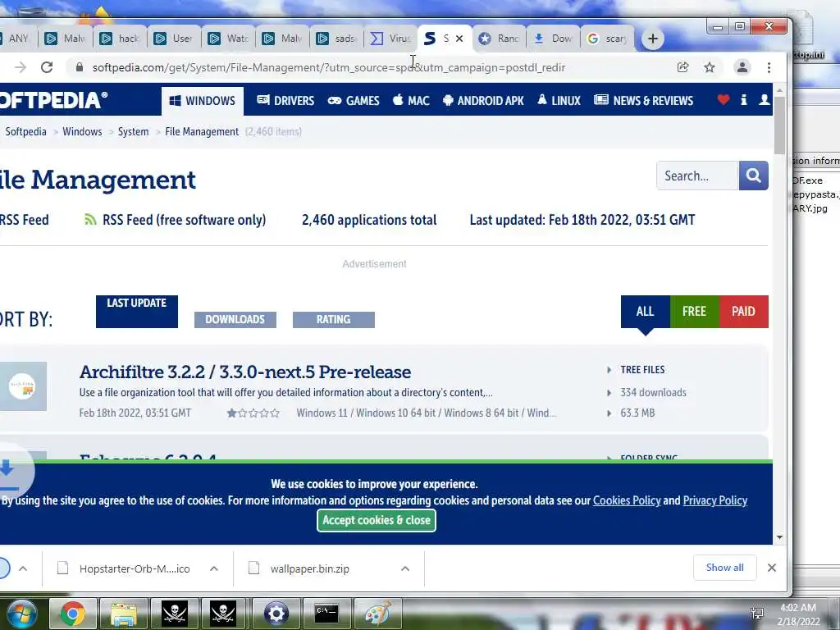Open the share page icon in address bar

(682, 67)
